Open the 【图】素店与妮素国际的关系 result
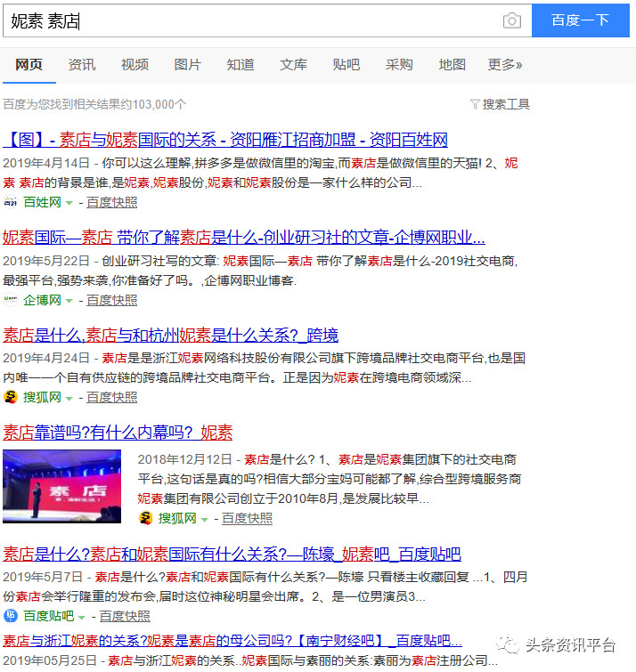This screenshot has width=636, height=672. pyautogui.click(x=225, y=140)
